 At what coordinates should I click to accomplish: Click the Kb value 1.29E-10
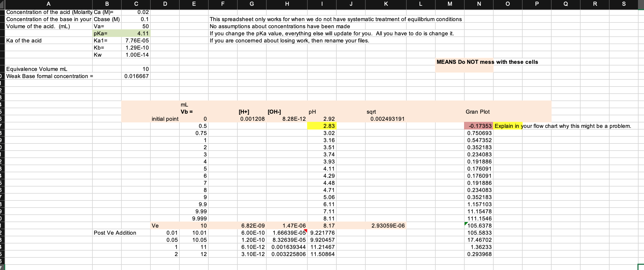pos(136,48)
